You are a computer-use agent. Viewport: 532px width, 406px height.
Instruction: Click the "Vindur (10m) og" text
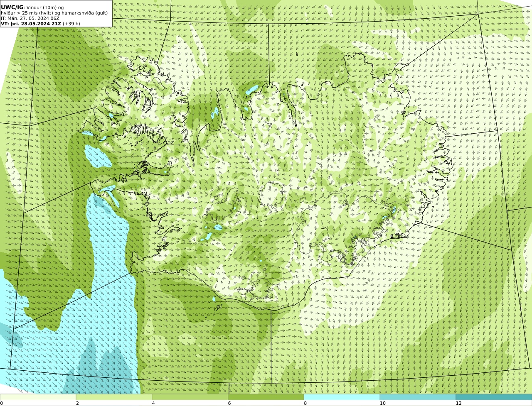45,7
